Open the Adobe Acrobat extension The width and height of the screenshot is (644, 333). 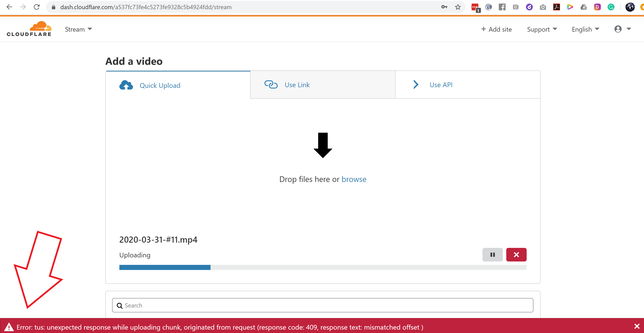556,7
